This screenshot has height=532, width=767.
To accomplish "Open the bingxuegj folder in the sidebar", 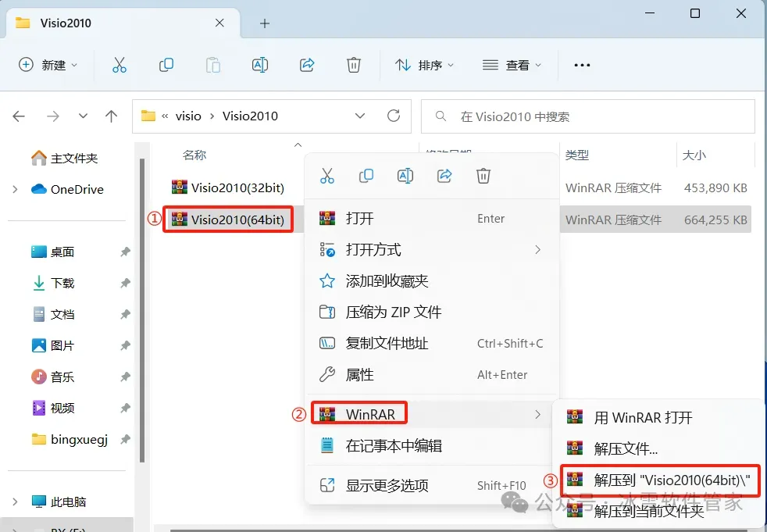I will 79,439.
